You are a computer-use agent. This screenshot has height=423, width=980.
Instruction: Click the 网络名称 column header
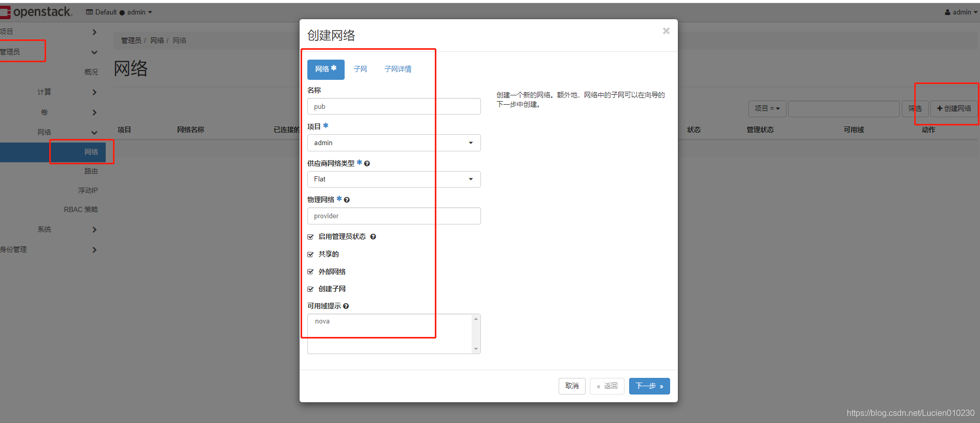[x=191, y=130]
